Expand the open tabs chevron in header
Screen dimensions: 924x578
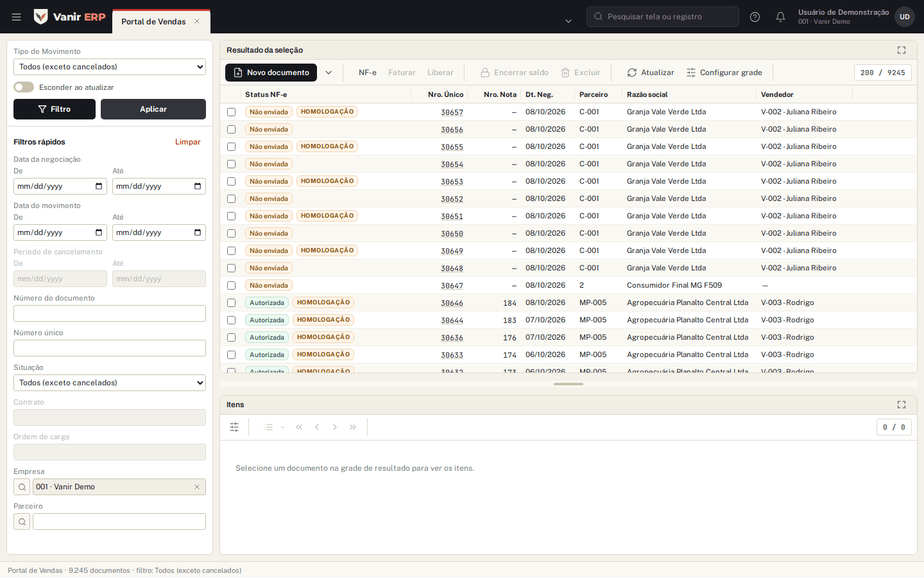point(569,21)
